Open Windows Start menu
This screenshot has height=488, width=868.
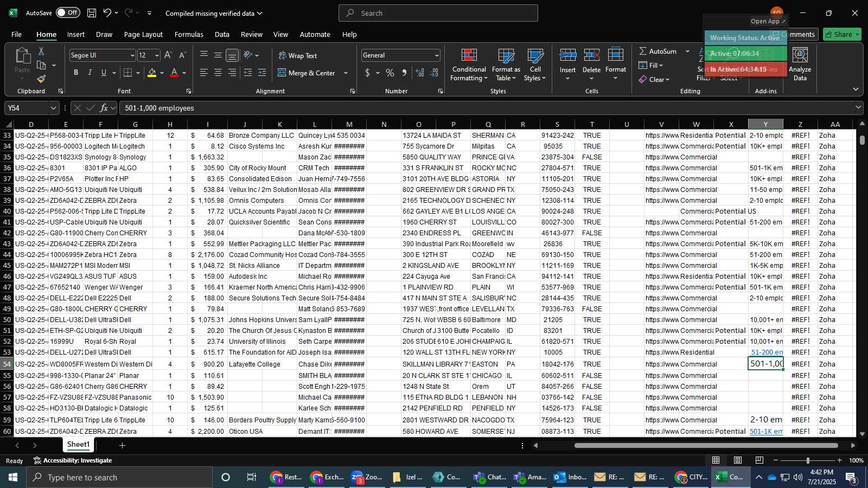[13, 477]
